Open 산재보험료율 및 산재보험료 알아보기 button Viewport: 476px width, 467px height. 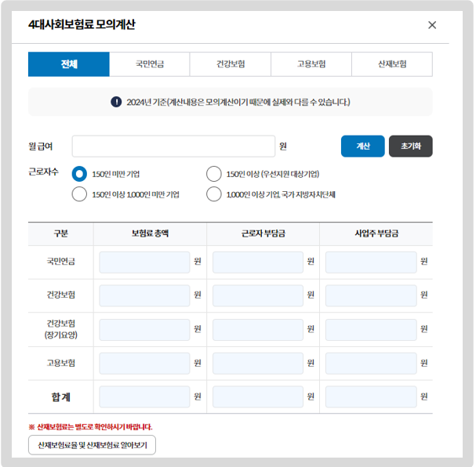click(x=92, y=445)
